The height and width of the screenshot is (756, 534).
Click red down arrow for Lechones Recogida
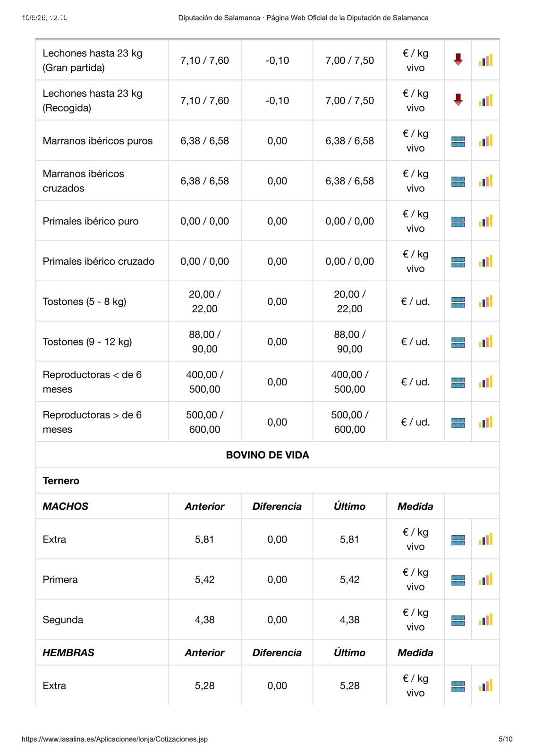coord(458,100)
